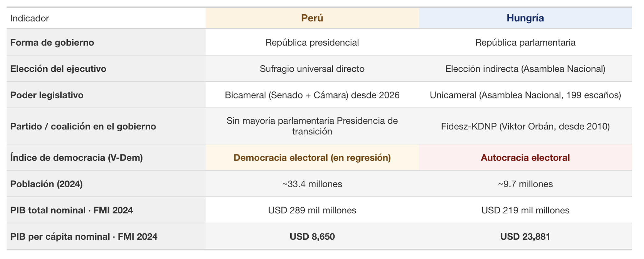Screen dimensions: 644x259
Task: Click the Fidesz-KDNP (Viktor Orbán) cell
Action: point(525,126)
